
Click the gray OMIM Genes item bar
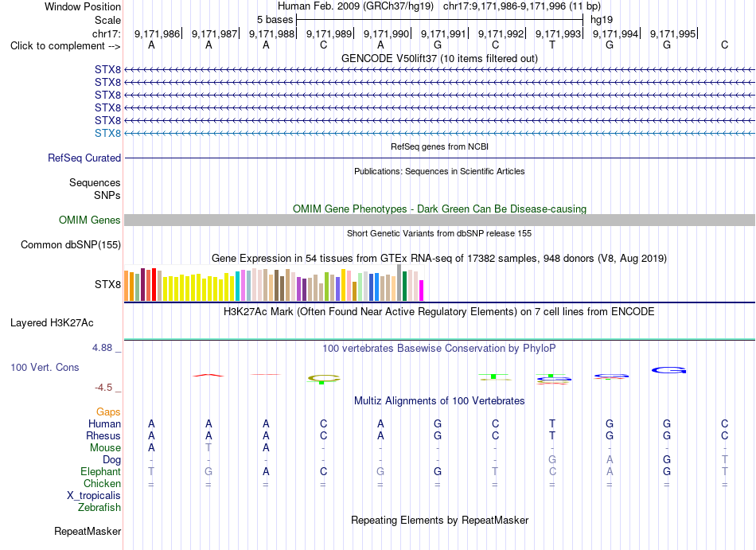(439, 220)
